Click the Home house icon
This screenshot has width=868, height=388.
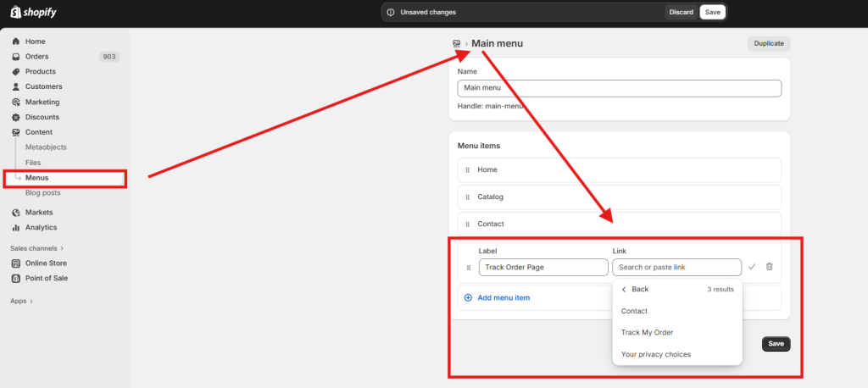pyautogui.click(x=15, y=42)
